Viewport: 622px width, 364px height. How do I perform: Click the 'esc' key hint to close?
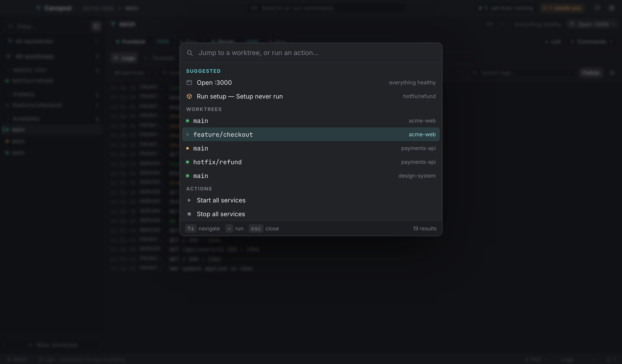[x=256, y=229]
